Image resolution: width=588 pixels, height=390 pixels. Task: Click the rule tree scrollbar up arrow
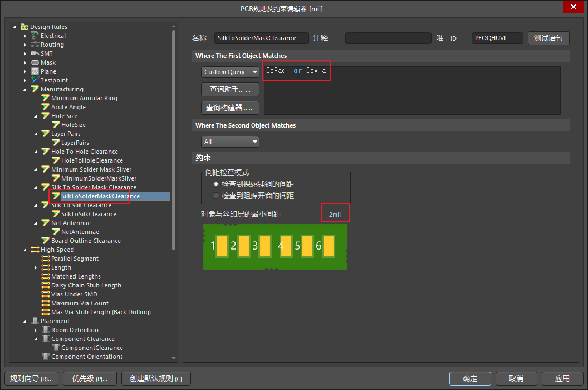click(174, 26)
